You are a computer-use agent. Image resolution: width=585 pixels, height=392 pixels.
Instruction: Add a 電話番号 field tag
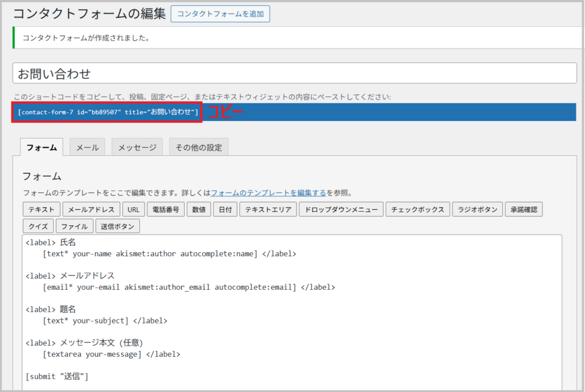pyautogui.click(x=166, y=209)
